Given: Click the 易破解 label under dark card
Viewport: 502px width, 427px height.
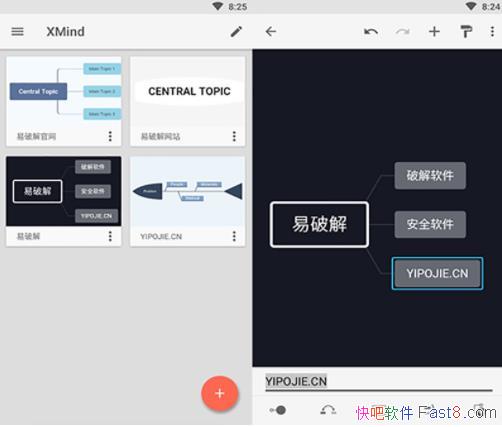Looking at the screenshot, I should [x=28, y=236].
